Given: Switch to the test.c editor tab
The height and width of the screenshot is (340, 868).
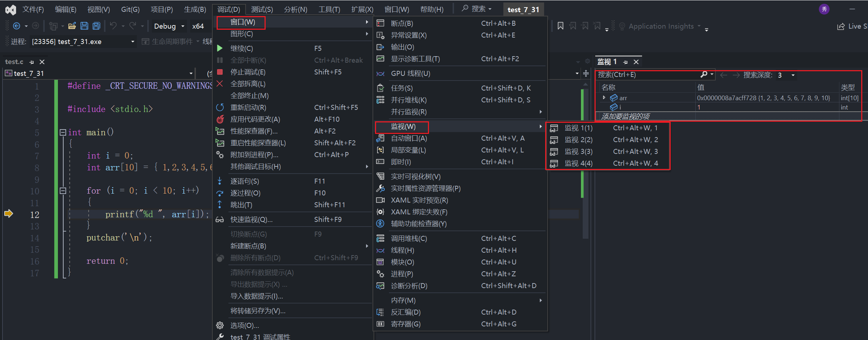Looking at the screenshot, I should (x=14, y=62).
